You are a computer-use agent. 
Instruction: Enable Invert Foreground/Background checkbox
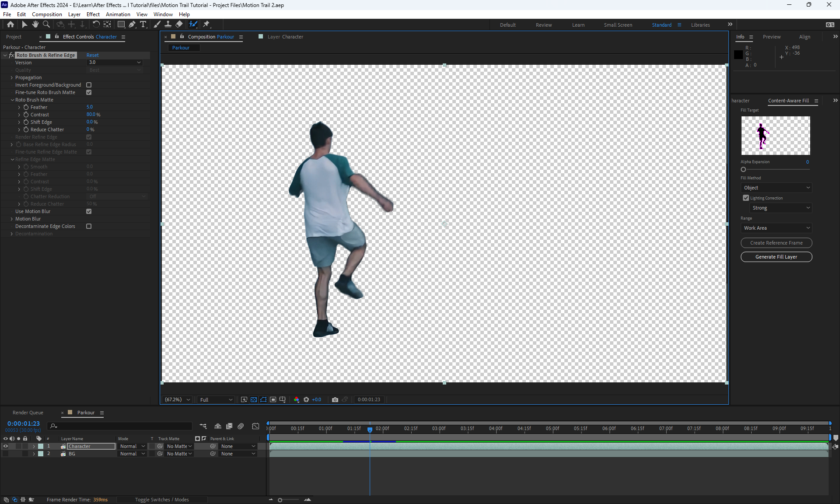(x=89, y=85)
